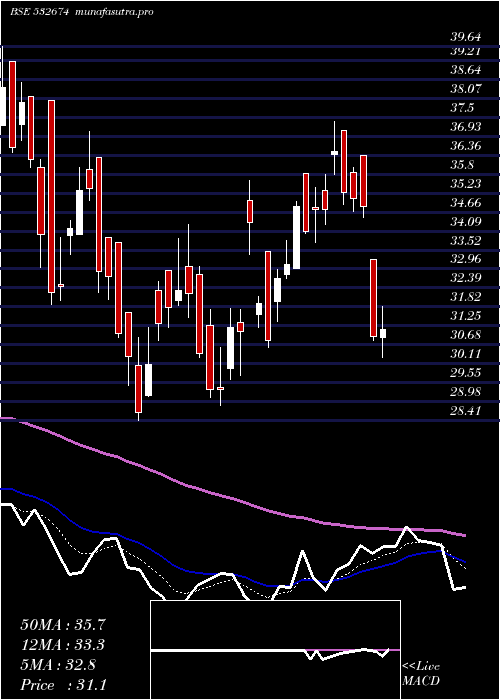Click the '12MA : 33.3' readout
500x700 pixels.
[64, 645]
